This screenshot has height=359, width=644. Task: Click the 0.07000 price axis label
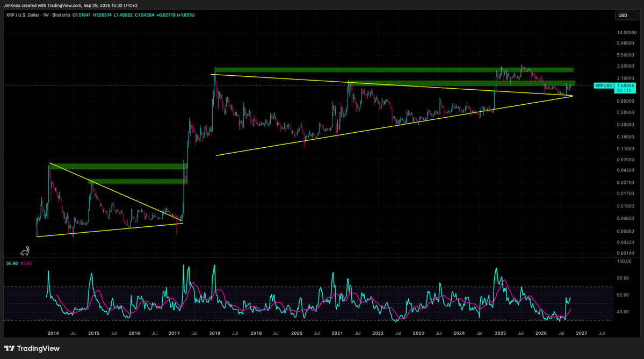pyautogui.click(x=626, y=160)
